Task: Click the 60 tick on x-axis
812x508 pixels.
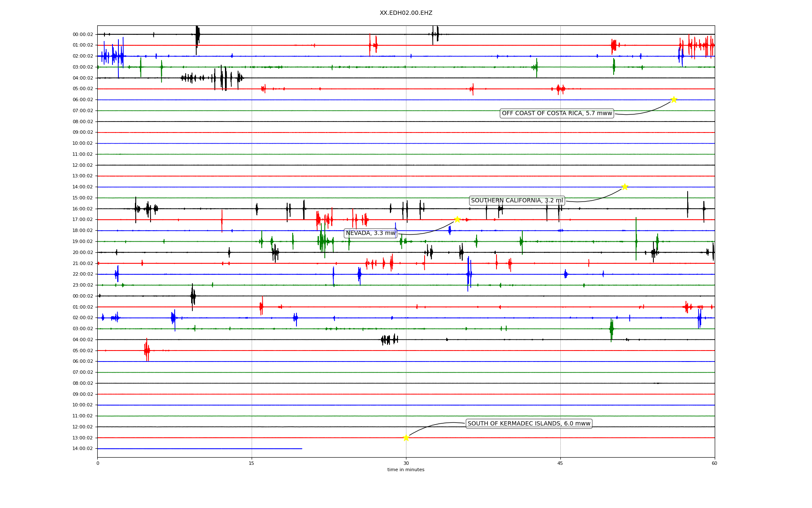Action: (714, 464)
